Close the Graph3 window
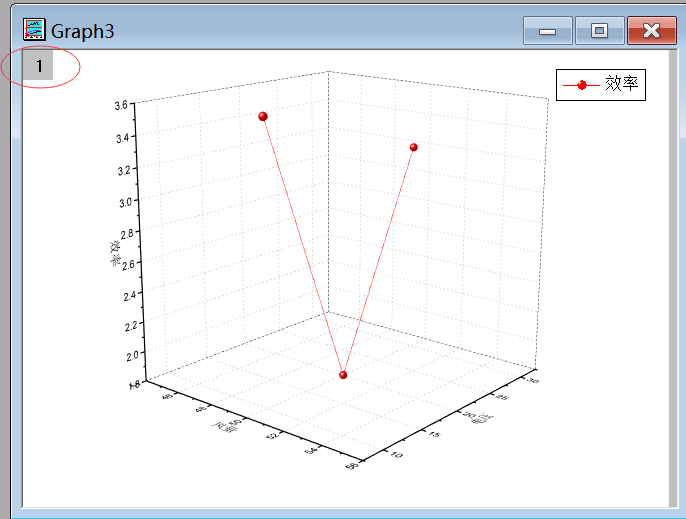Viewport: 686px width, 519px height. coord(651,31)
